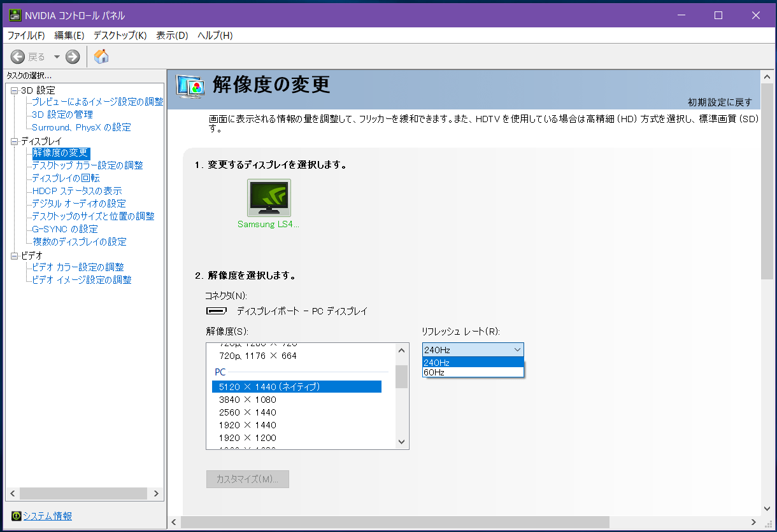Click the main pane vertical scroll-up arrow

pyautogui.click(x=767, y=76)
